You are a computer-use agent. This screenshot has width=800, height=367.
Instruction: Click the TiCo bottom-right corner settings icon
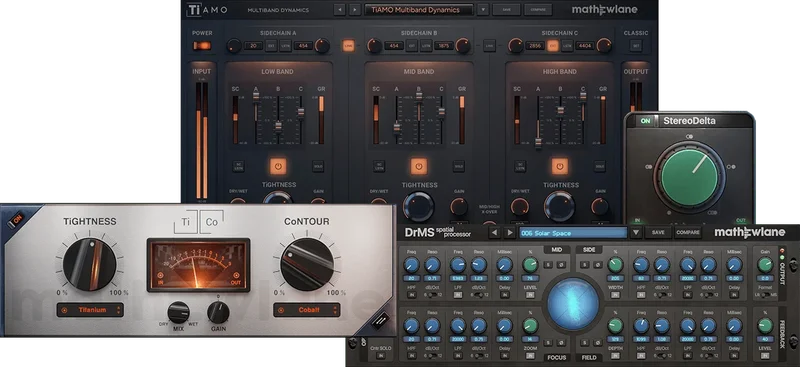point(380,321)
